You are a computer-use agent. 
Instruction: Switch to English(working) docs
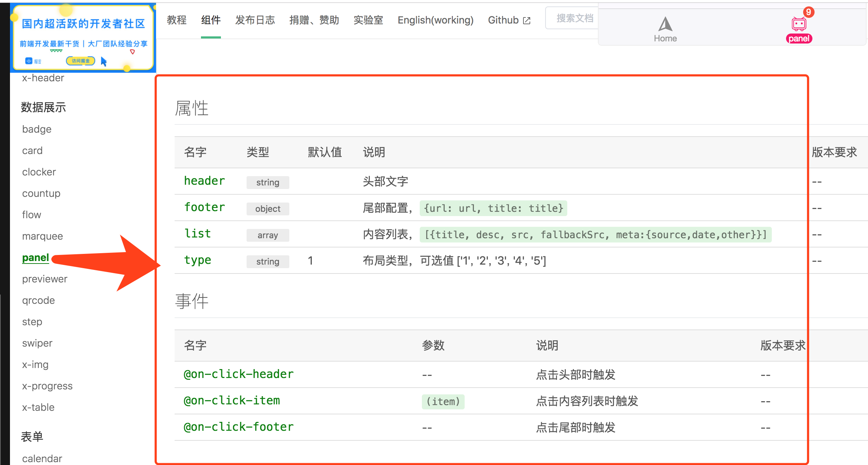click(x=435, y=20)
